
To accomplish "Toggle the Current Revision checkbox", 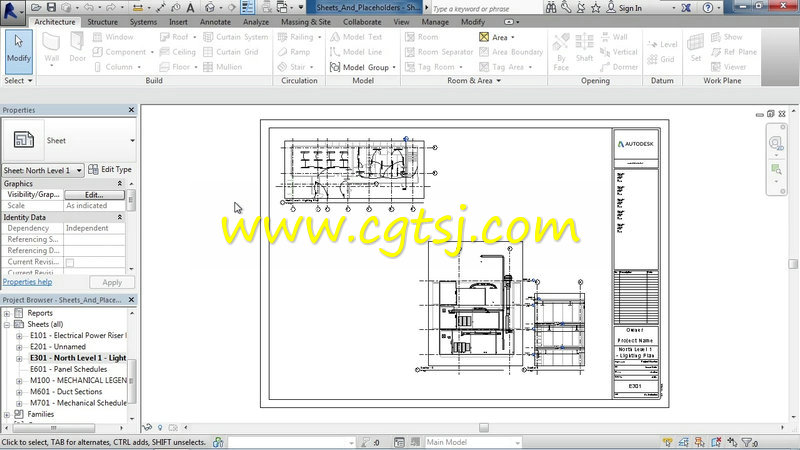I will click(70, 262).
